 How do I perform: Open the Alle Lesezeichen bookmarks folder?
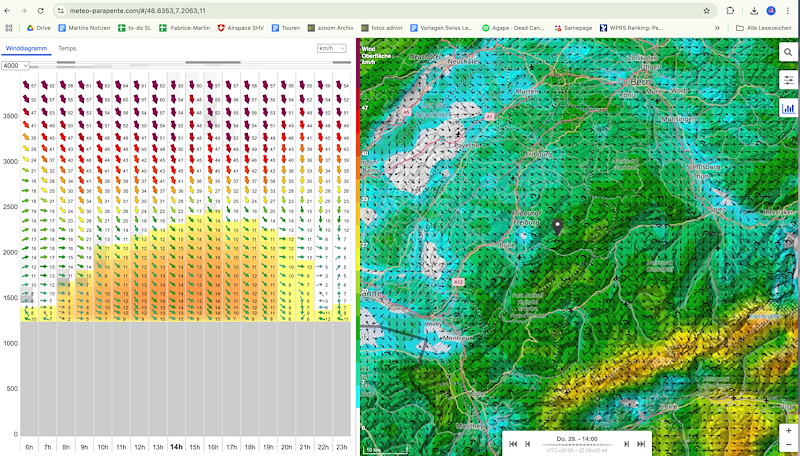(x=765, y=28)
